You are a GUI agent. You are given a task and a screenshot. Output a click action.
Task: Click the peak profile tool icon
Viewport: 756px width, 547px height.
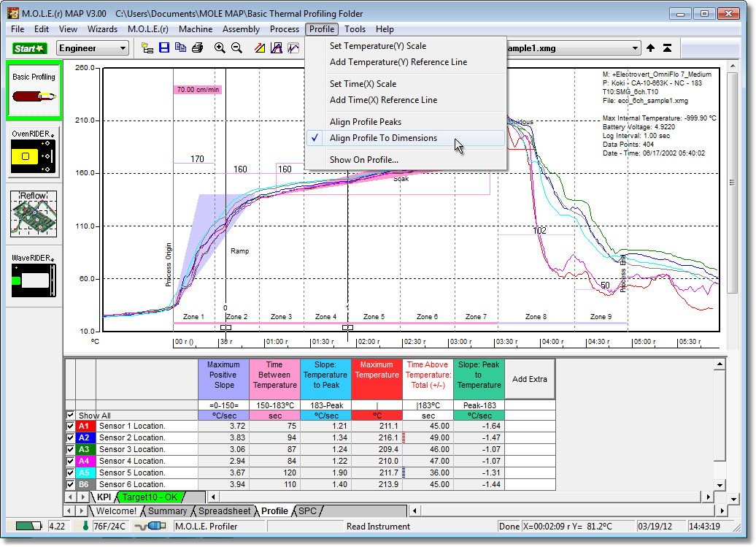(277, 47)
